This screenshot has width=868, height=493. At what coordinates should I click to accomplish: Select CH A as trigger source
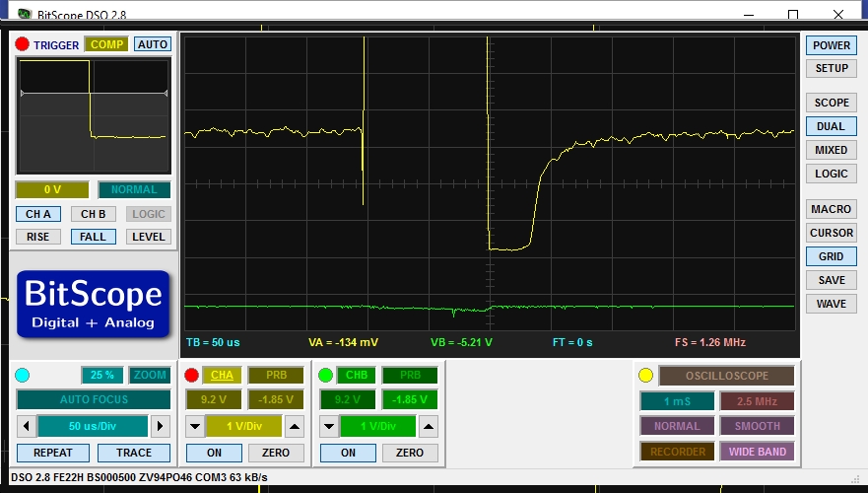pyautogui.click(x=38, y=214)
